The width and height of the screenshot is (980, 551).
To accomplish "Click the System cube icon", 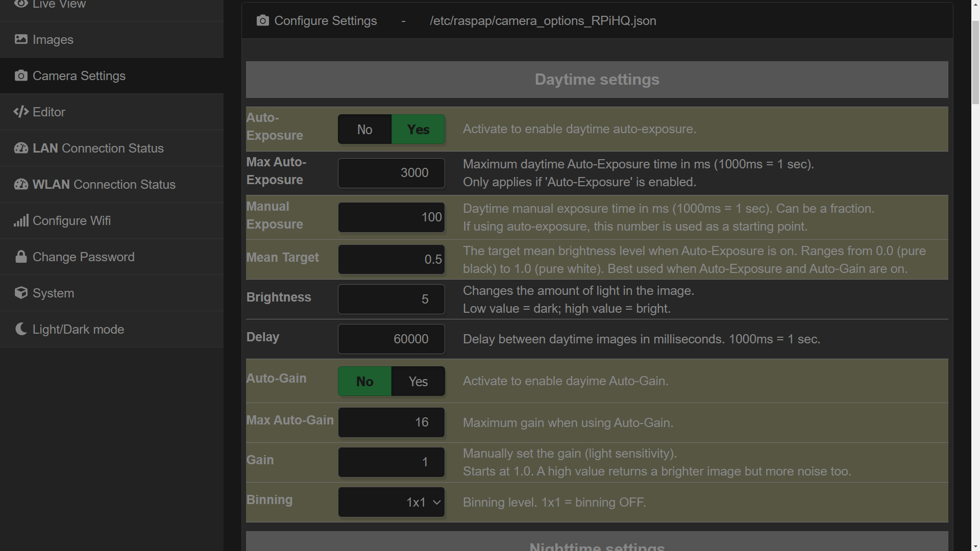I will tap(21, 293).
